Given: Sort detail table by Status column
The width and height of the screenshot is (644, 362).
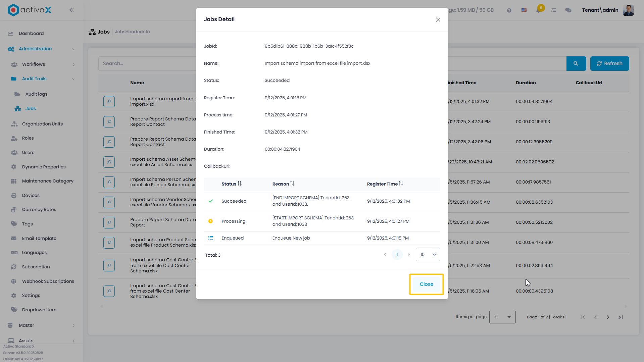Looking at the screenshot, I should click(x=232, y=184).
